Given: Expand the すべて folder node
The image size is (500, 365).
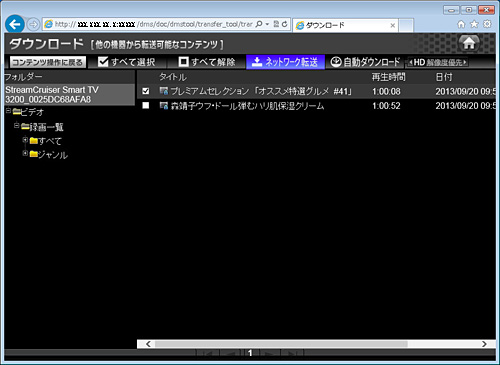Looking at the screenshot, I should [x=25, y=140].
